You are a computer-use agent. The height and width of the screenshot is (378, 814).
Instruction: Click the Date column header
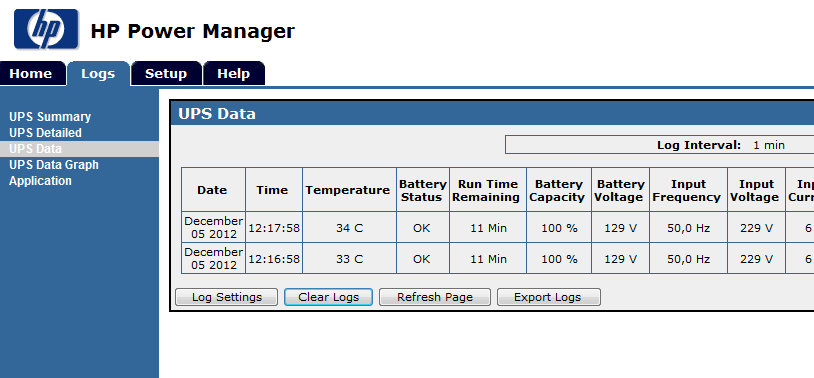(x=213, y=190)
